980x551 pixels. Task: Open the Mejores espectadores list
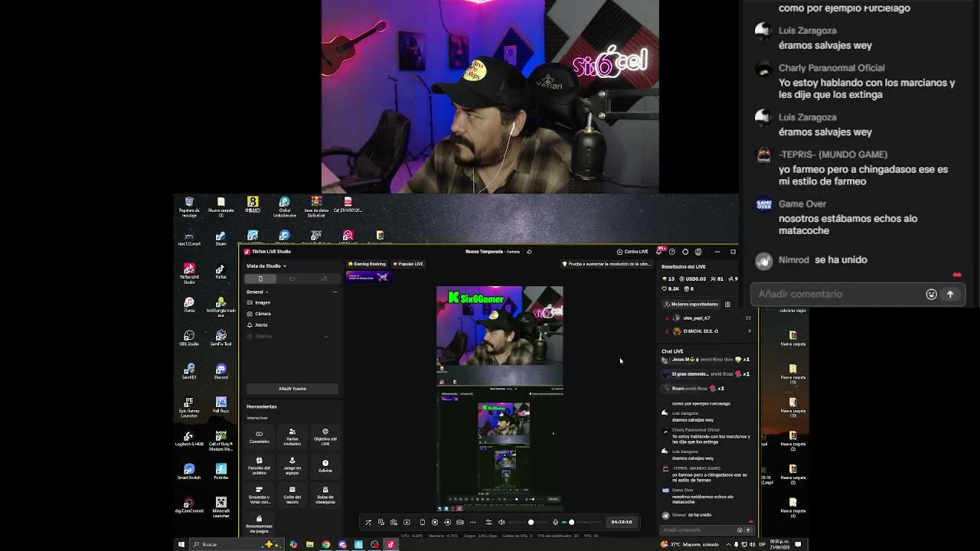coord(694,305)
